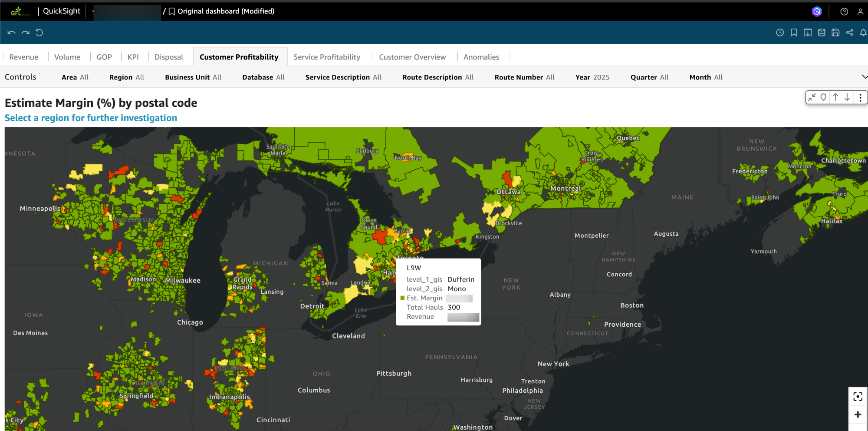The image size is (868, 431).
Task: Expand the Controls bar chevron
Action: point(864,77)
